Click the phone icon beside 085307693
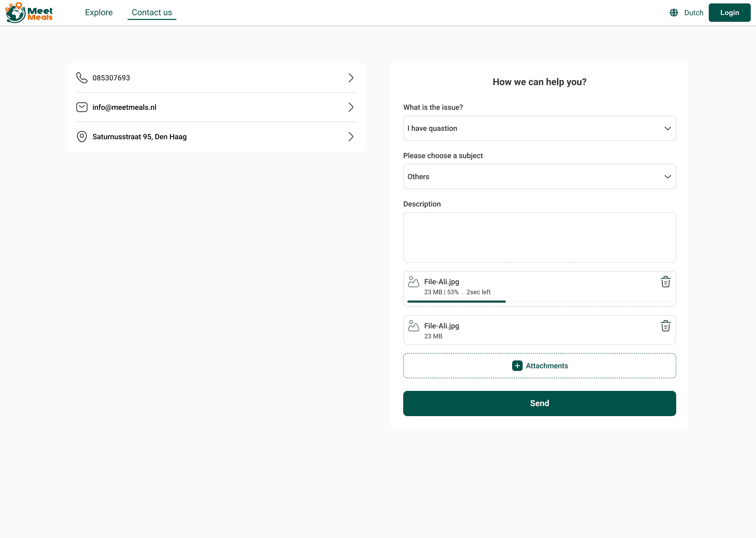This screenshot has height=538, width=756. [82, 78]
